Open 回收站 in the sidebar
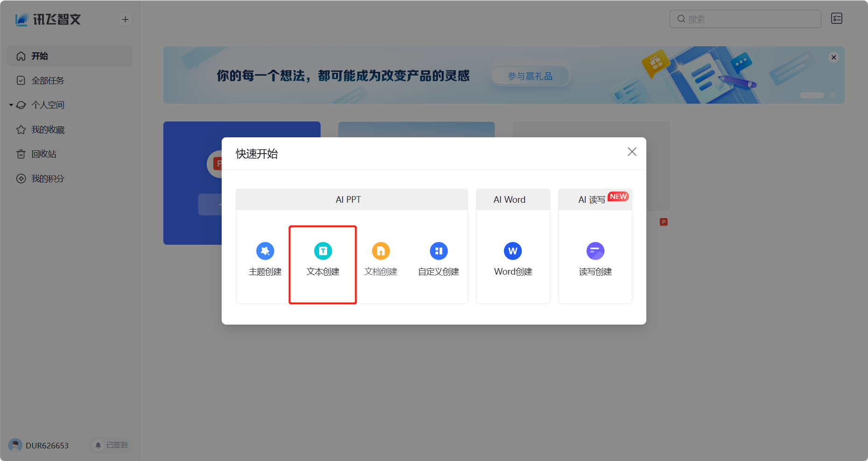Viewport: 868px width, 461px height. pos(70,154)
